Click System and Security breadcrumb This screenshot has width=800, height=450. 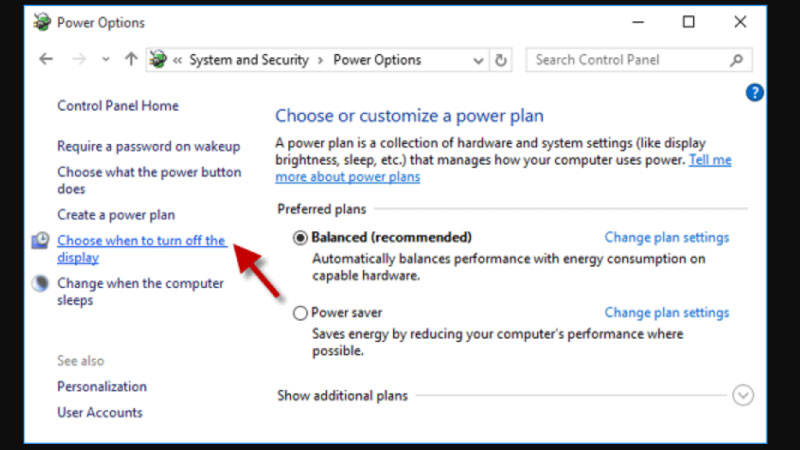[x=248, y=60]
